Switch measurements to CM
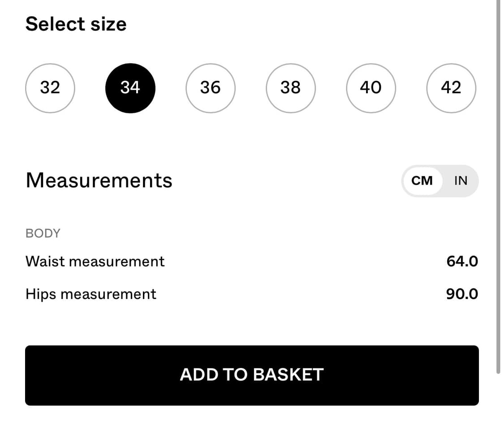 (x=422, y=181)
